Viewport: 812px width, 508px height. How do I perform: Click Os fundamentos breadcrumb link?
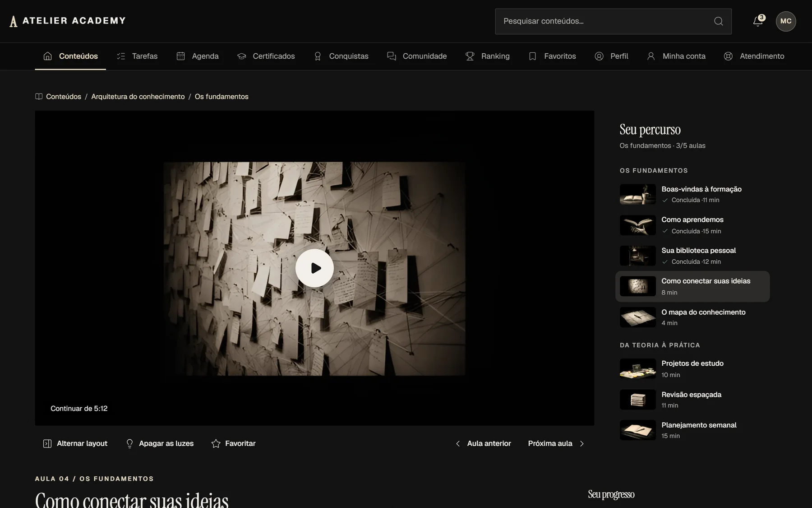pos(221,97)
